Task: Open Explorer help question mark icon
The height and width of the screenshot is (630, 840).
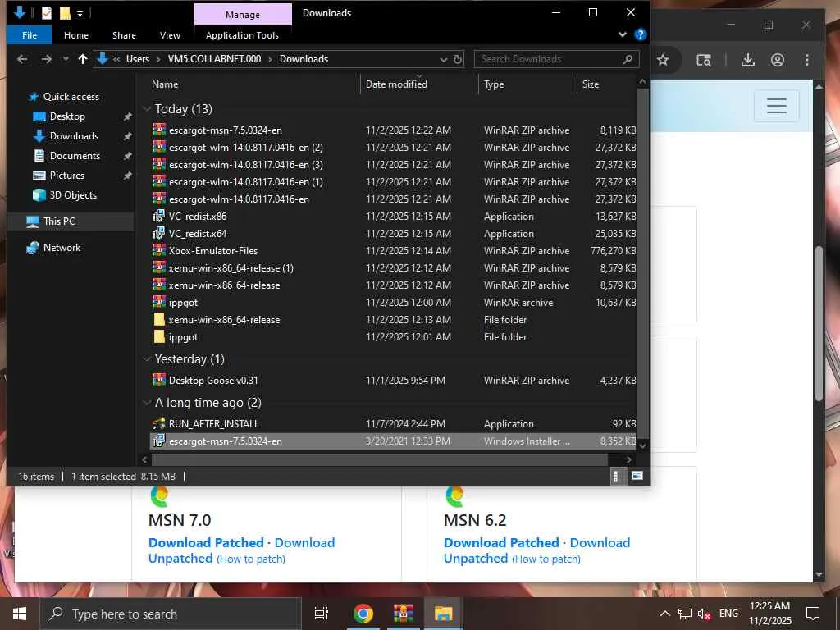Action: coord(640,34)
